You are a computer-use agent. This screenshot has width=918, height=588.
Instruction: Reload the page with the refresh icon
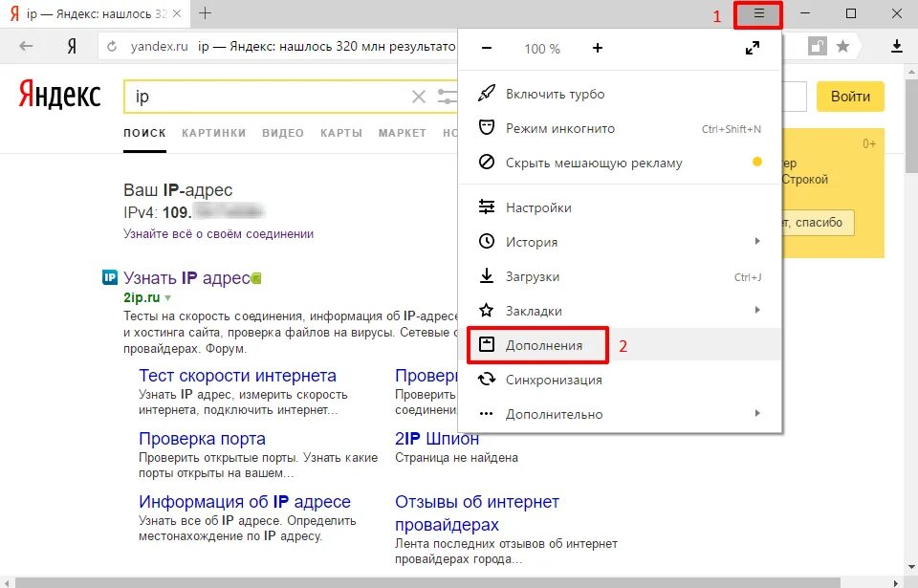(112, 46)
